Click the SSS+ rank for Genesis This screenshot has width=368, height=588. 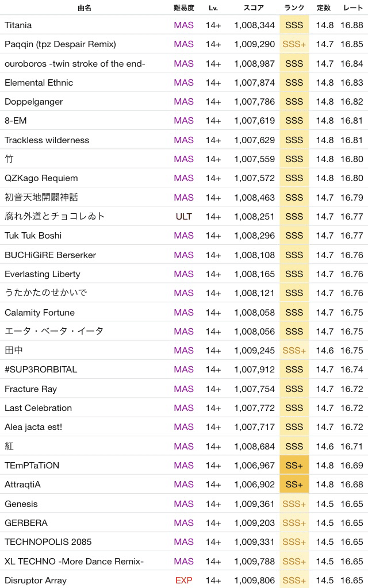pos(294,504)
